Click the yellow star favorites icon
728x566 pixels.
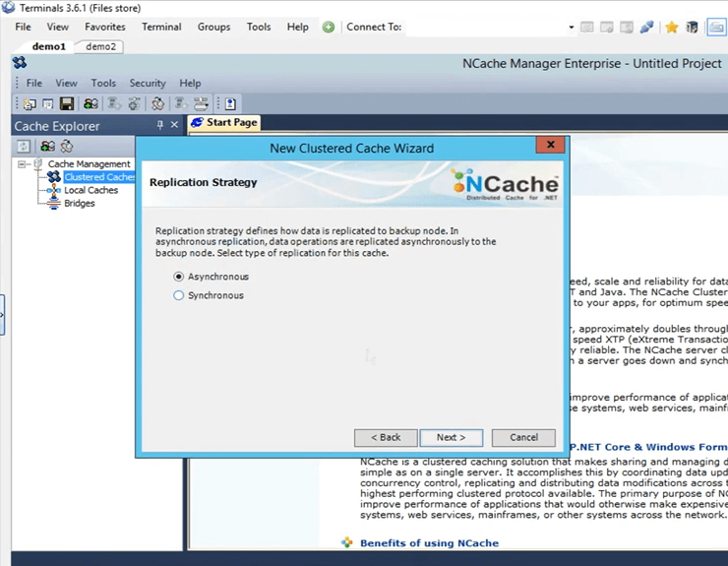pyautogui.click(x=671, y=28)
